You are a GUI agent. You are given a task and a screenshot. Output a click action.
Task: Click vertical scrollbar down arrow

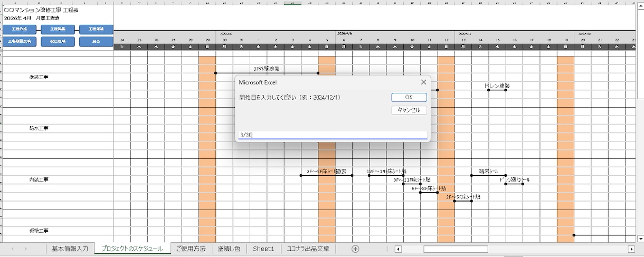tap(640, 239)
